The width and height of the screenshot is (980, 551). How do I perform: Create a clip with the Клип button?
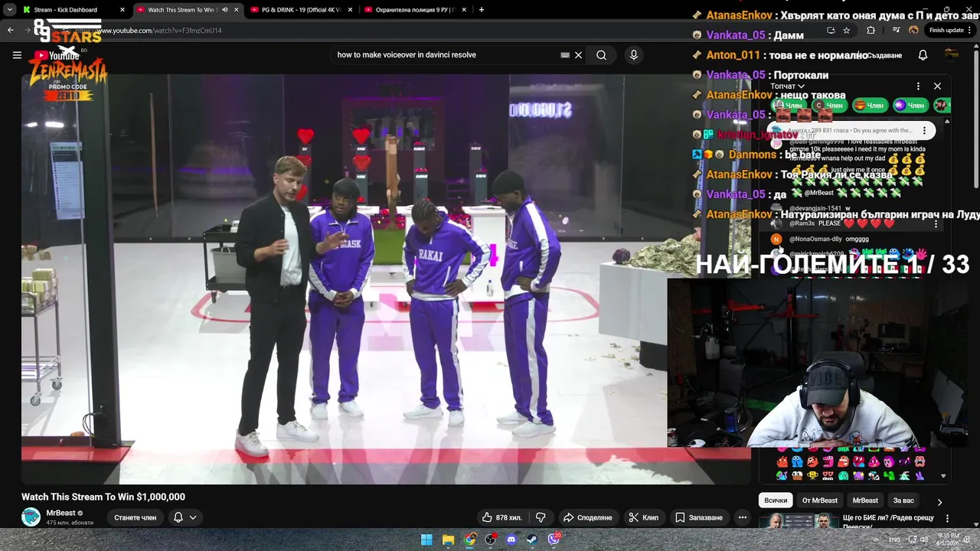tap(643, 517)
